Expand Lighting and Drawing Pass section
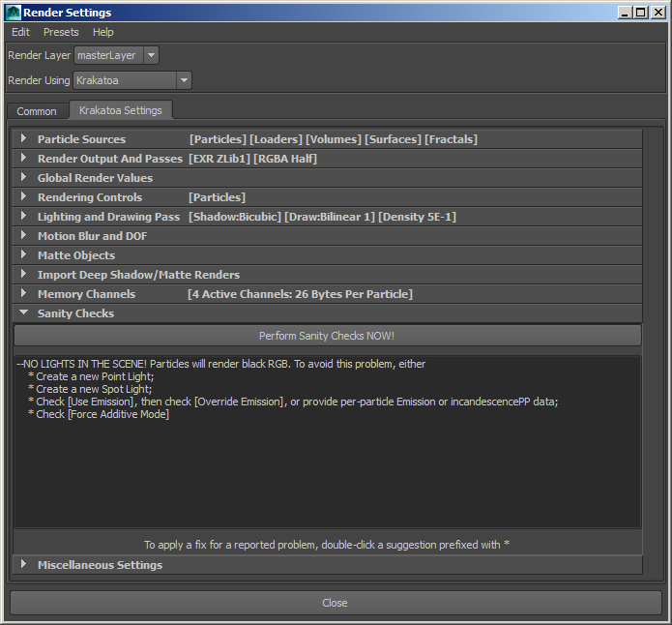Screen dimensions: 672x625 pos(328,217)
